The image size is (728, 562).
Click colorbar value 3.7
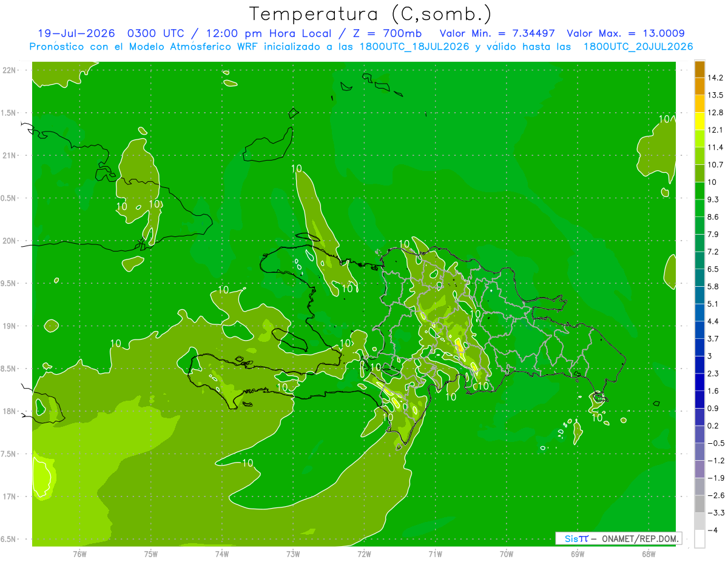pyautogui.click(x=713, y=338)
